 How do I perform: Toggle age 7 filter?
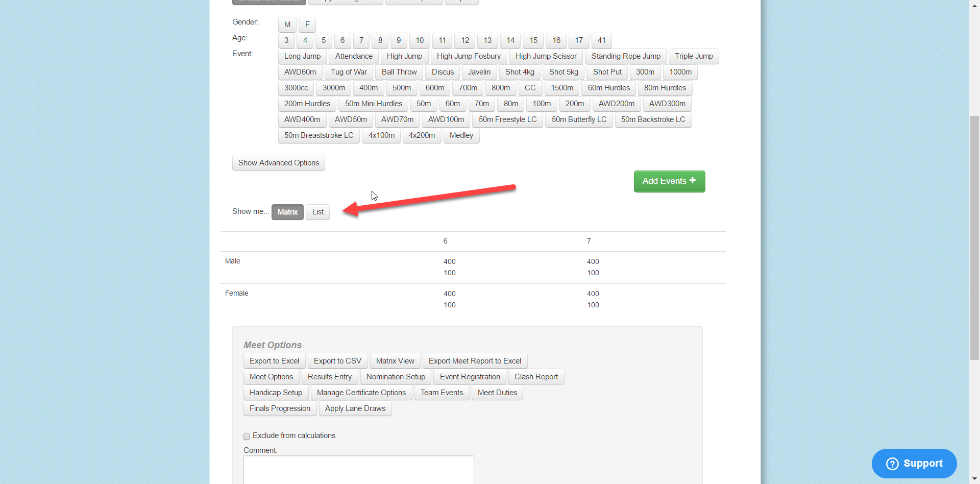coord(361,40)
